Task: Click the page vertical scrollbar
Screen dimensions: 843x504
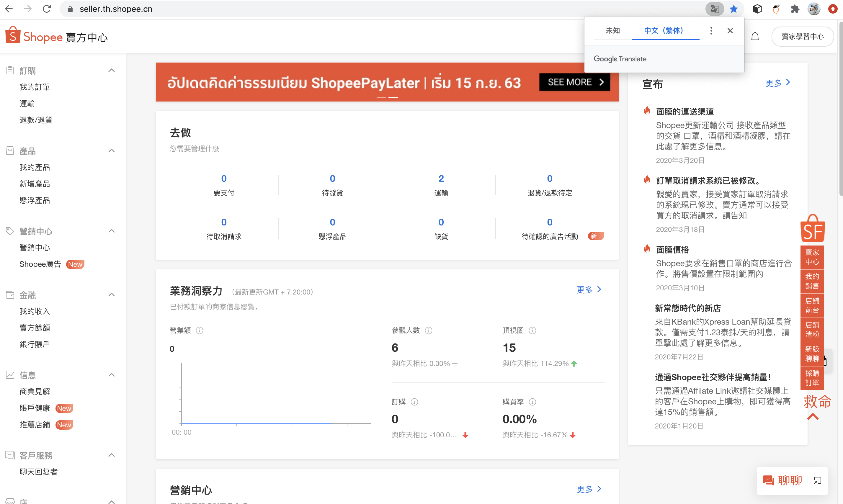Action: (x=840, y=109)
